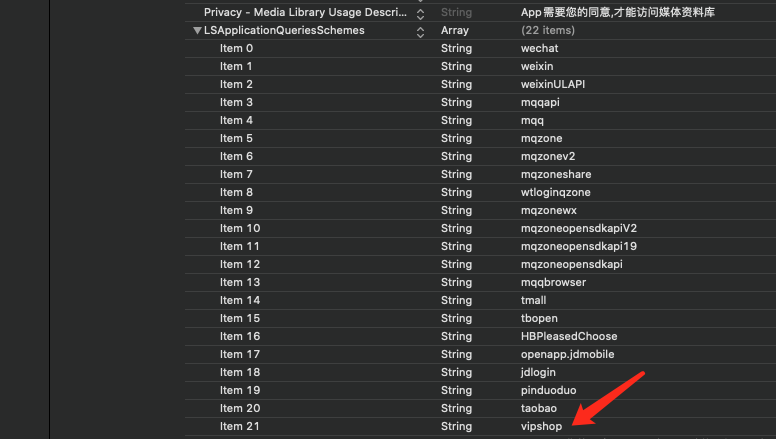Select the Item 4 row key
This screenshot has width=776, height=439.
click(236, 120)
